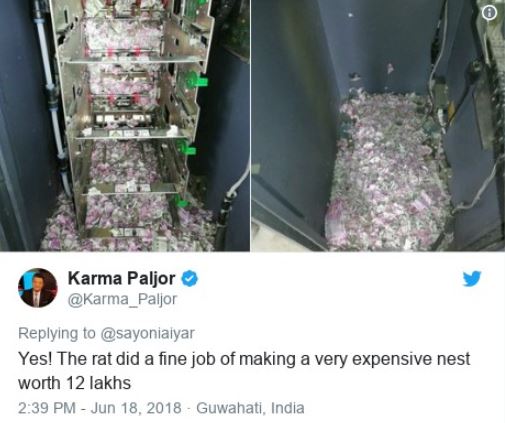The height and width of the screenshot is (423, 505).
Task: Click the tweet line starting 'Yes! The rat'
Action: click(x=244, y=359)
